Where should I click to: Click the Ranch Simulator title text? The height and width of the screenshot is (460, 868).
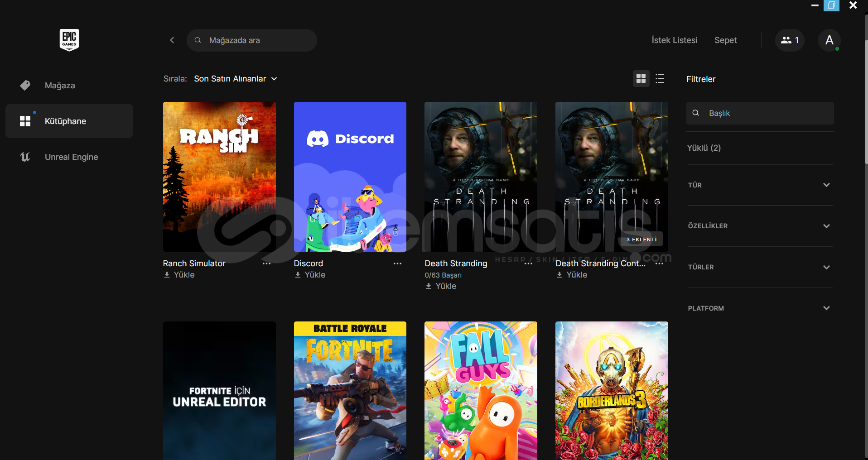(x=194, y=264)
